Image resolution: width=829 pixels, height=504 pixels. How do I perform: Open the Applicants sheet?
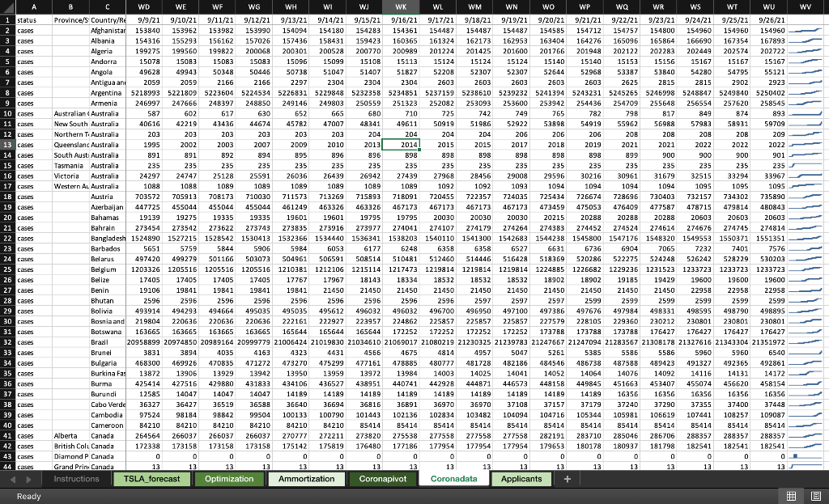tap(522, 479)
